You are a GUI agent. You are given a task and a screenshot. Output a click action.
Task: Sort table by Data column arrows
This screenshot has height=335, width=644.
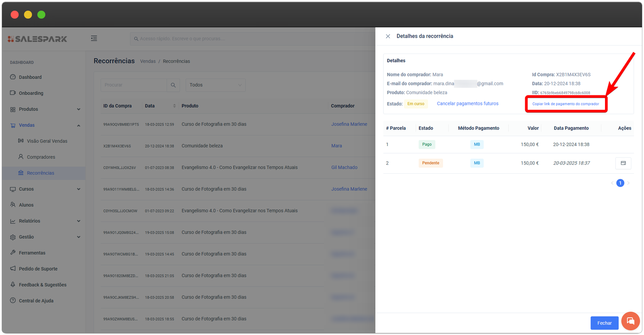[174, 106]
